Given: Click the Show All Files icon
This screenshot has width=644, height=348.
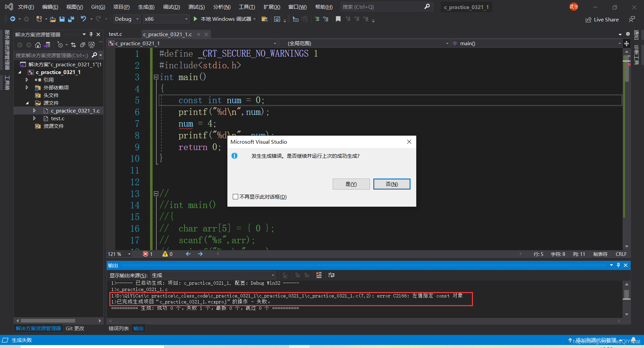Looking at the screenshot, I should click(x=91, y=45).
